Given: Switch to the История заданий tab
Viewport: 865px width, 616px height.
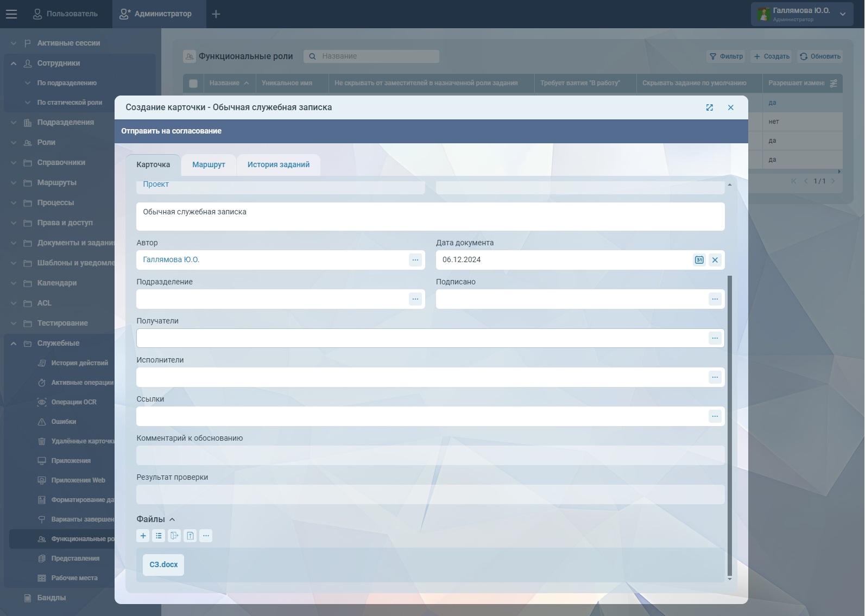Looking at the screenshot, I should click(x=278, y=164).
